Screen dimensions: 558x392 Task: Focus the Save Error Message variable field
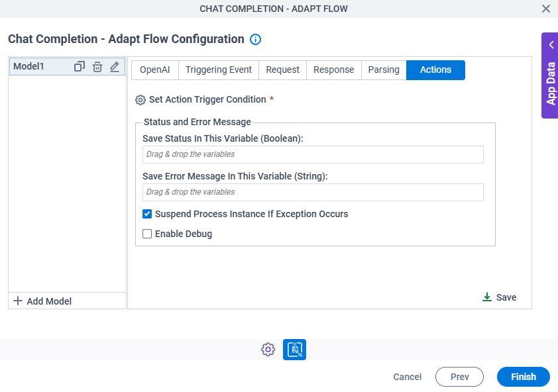(x=313, y=193)
